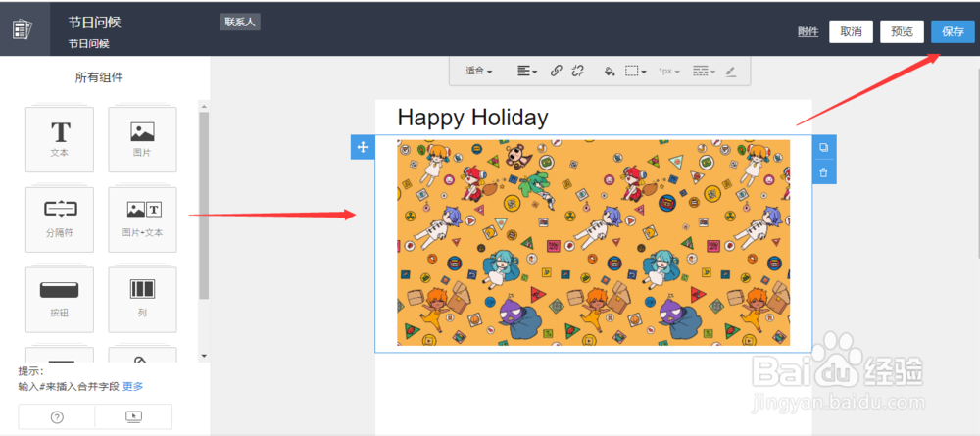The height and width of the screenshot is (436, 980).
Task: Click the 取消 cancel button
Action: pyautogui.click(x=852, y=32)
